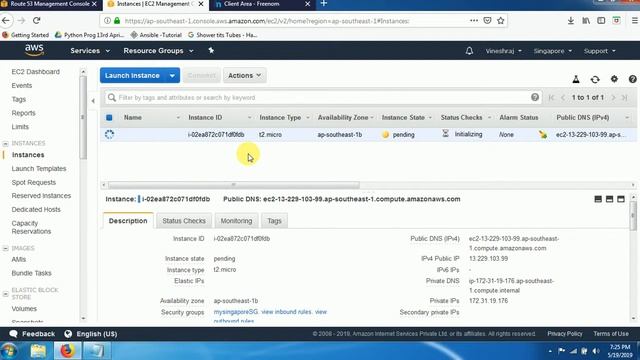Open the Singapore region dropdown
The image size is (640, 360).
pos(553,51)
